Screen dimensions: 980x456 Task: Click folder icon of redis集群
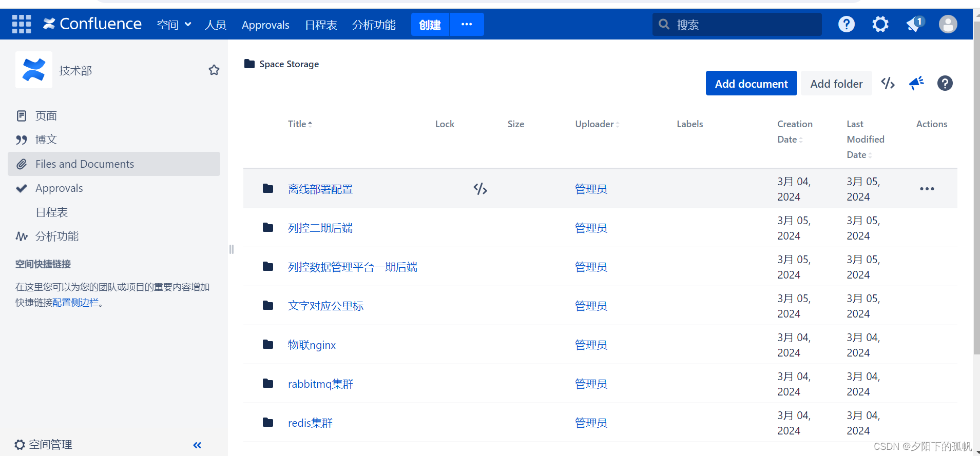click(x=268, y=422)
